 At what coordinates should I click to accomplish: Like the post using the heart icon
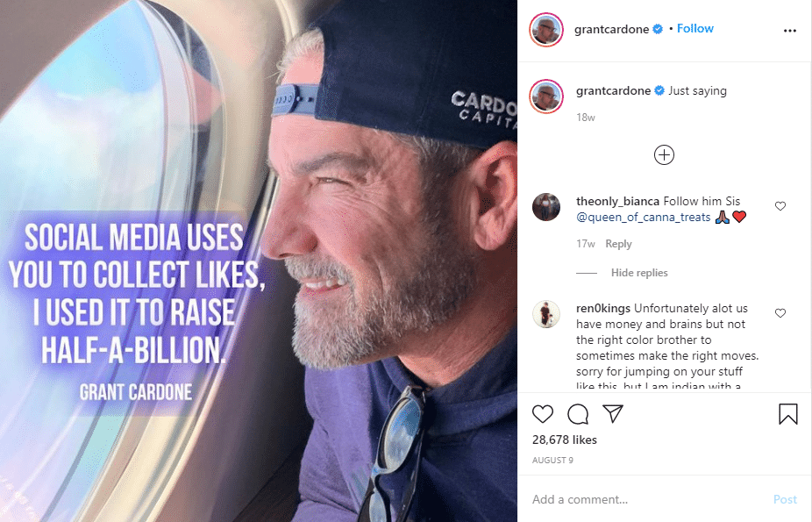(543, 413)
